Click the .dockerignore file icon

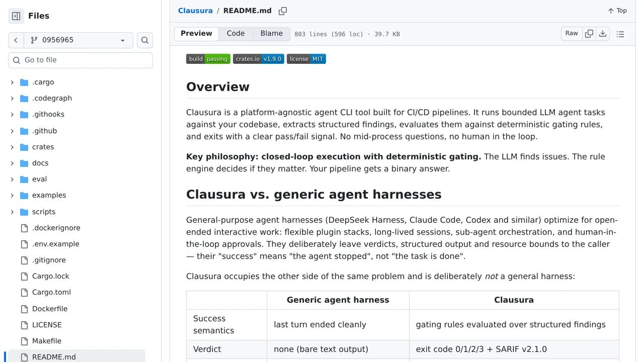24,228
